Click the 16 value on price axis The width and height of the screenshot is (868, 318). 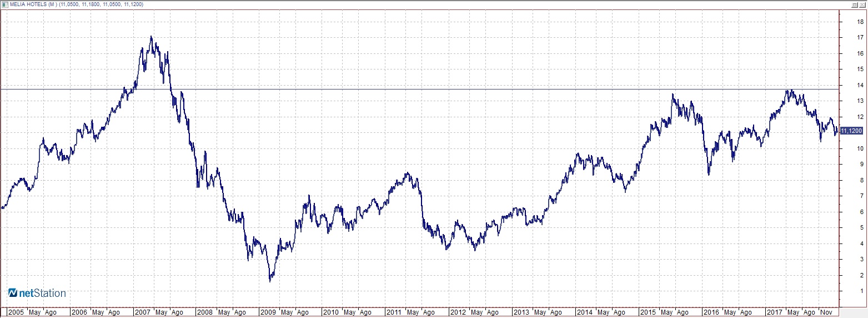point(859,54)
